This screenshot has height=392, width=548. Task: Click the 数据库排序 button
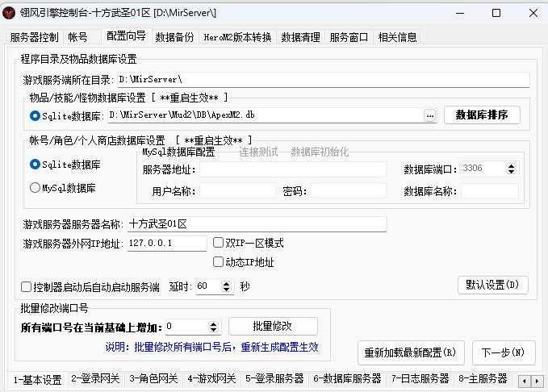482,115
